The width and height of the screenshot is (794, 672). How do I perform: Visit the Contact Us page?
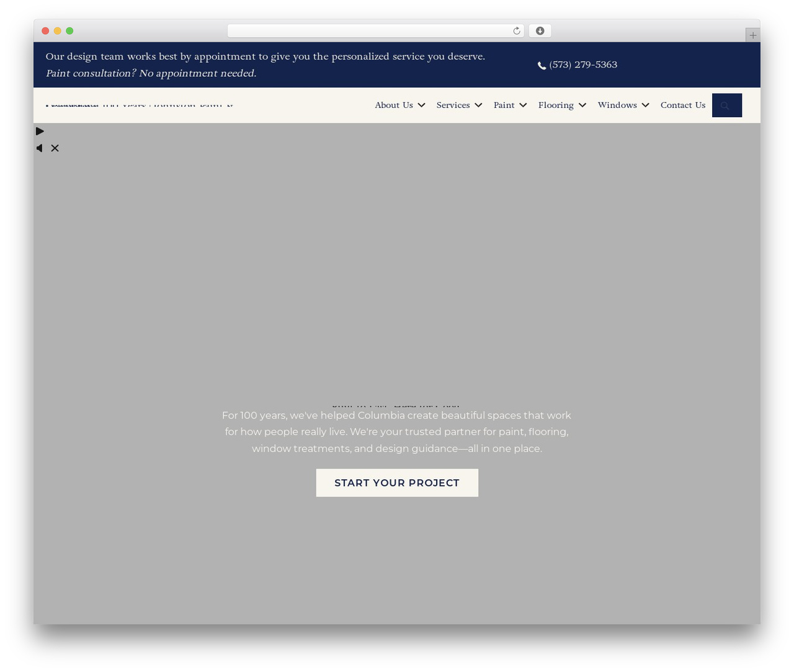point(683,105)
